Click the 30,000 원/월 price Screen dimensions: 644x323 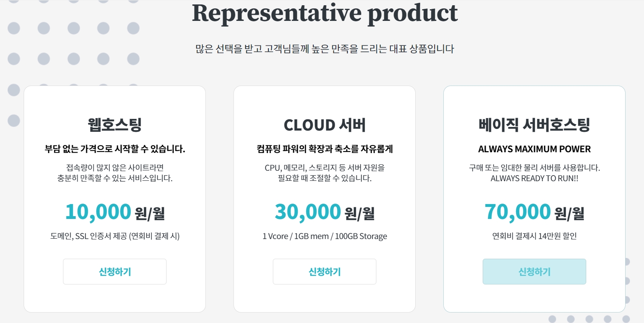(325, 212)
